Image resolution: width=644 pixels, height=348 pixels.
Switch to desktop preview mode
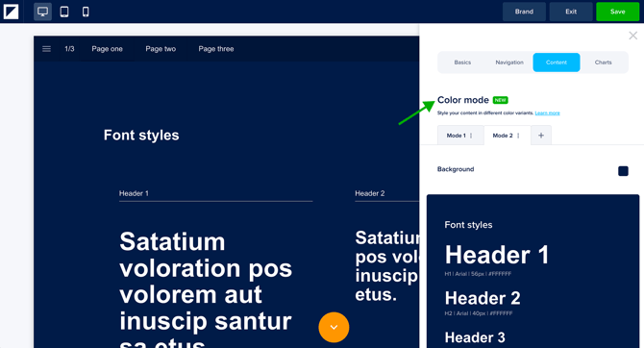(x=42, y=12)
